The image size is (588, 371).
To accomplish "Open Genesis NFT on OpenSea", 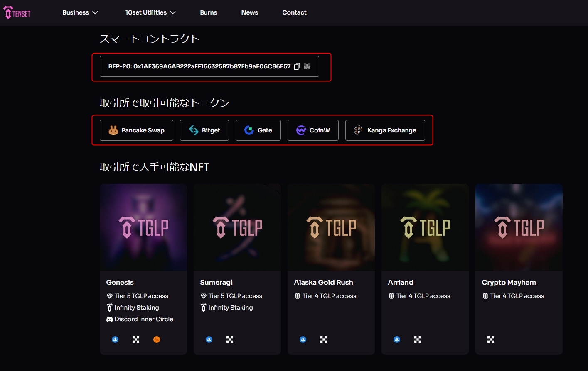I will (x=115, y=339).
